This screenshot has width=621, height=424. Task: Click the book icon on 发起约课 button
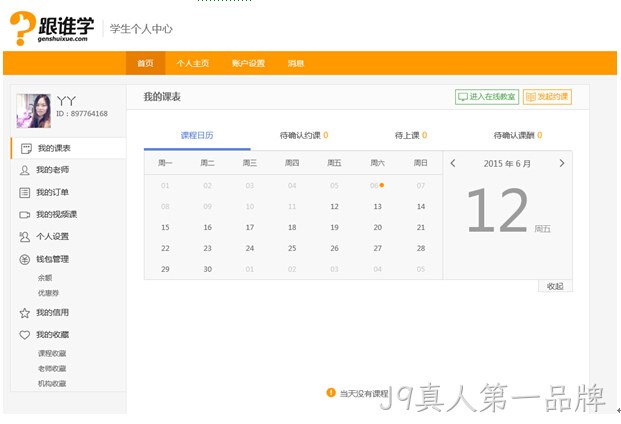click(x=531, y=97)
